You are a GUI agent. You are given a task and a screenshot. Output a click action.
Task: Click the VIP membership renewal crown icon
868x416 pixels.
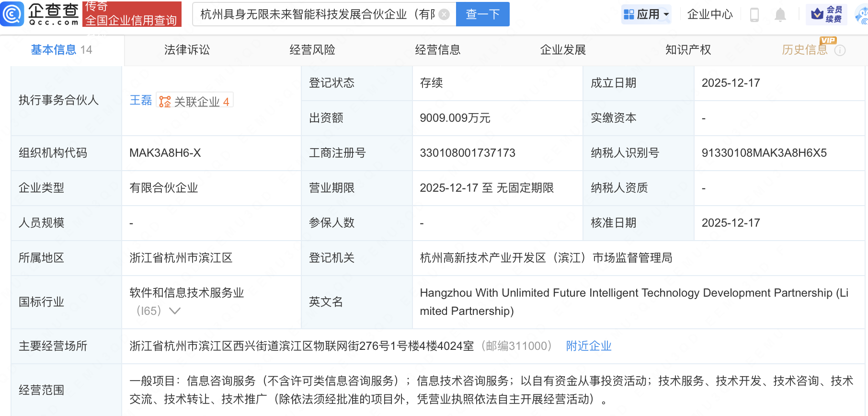point(817,14)
